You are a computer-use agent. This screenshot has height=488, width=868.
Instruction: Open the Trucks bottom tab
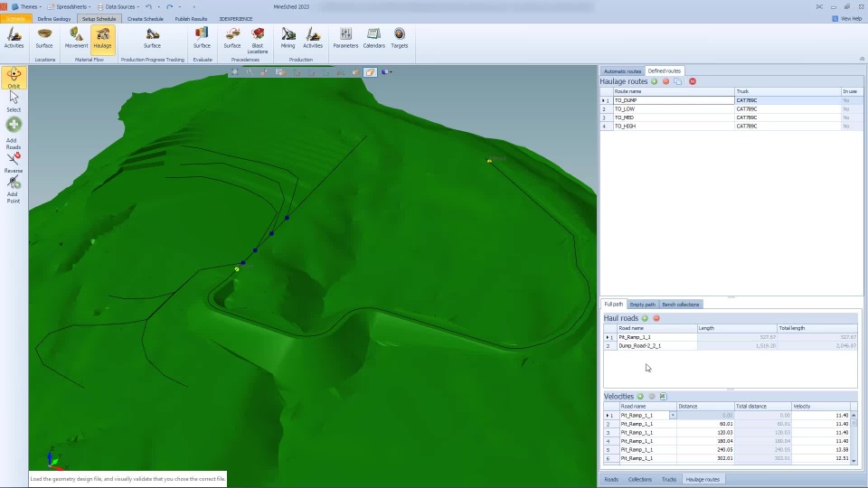point(669,479)
